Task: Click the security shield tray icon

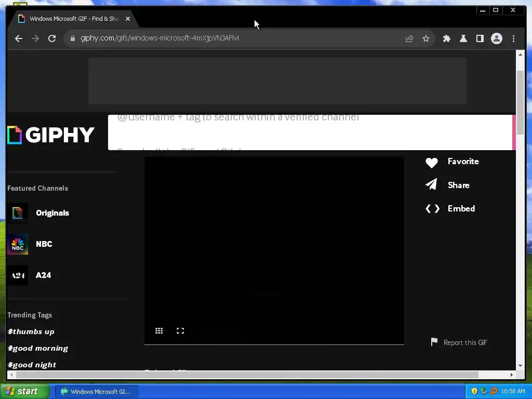Action: (474, 392)
